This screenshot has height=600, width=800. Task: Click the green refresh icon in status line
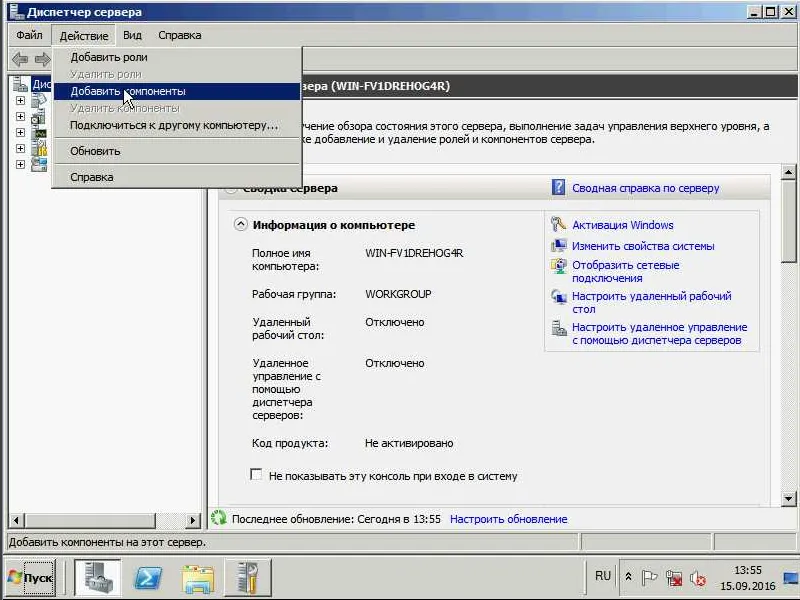pyautogui.click(x=218, y=518)
